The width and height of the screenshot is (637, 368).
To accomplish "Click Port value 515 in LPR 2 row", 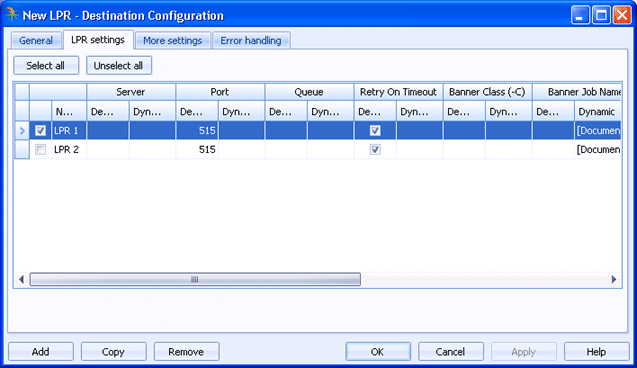I will (197, 149).
